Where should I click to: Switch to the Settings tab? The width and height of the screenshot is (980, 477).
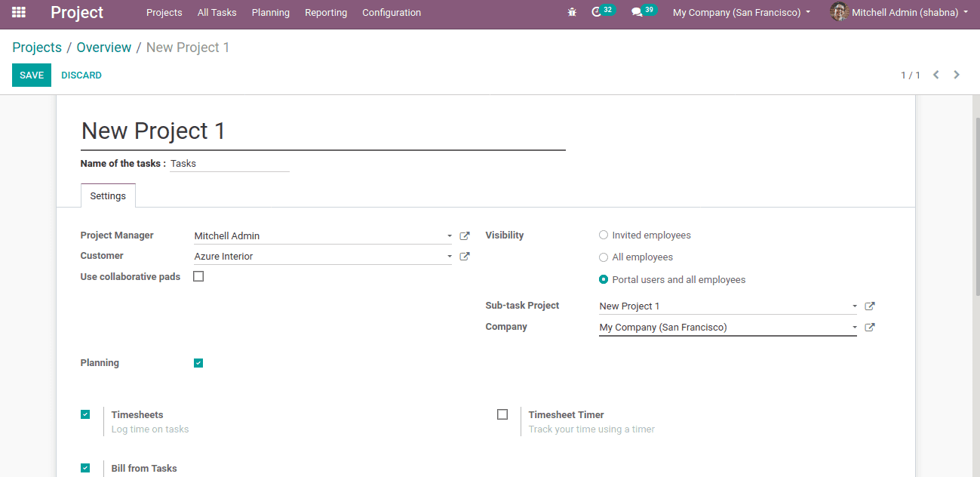[108, 195]
